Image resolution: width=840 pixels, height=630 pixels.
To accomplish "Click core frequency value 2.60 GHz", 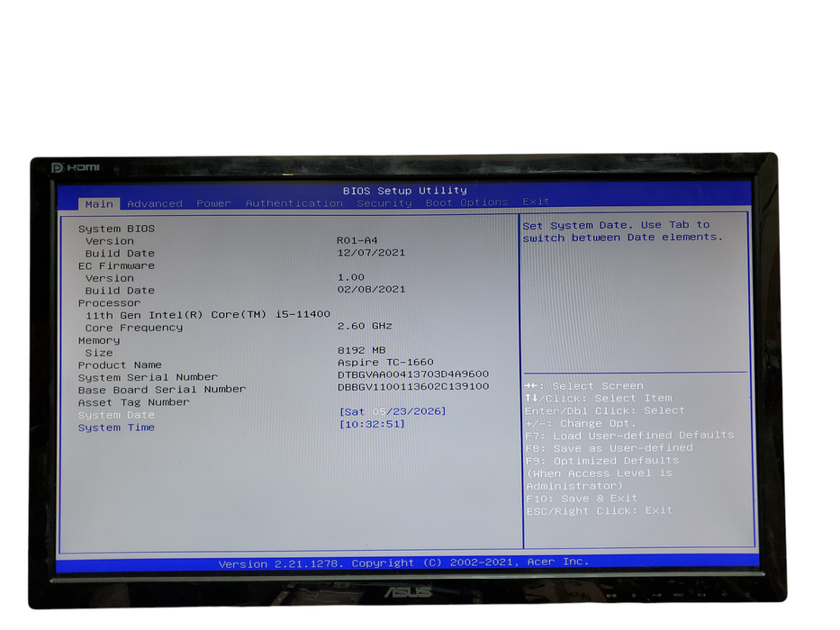I will click(x=365, y=326).
